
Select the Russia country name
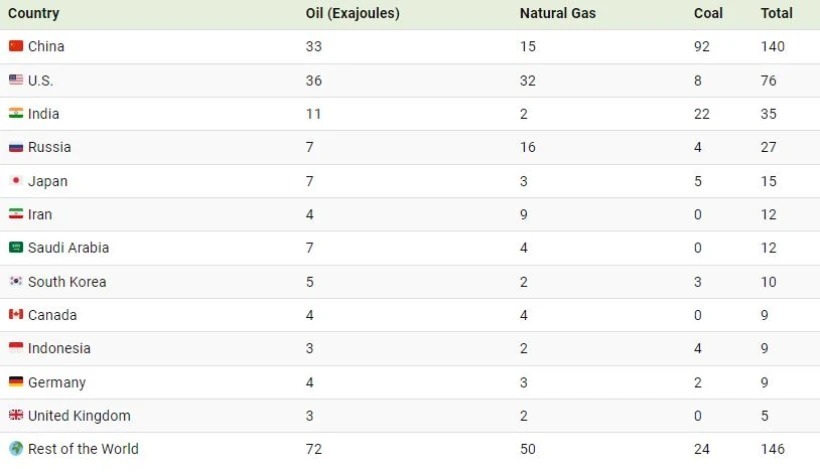click(49, 147)
